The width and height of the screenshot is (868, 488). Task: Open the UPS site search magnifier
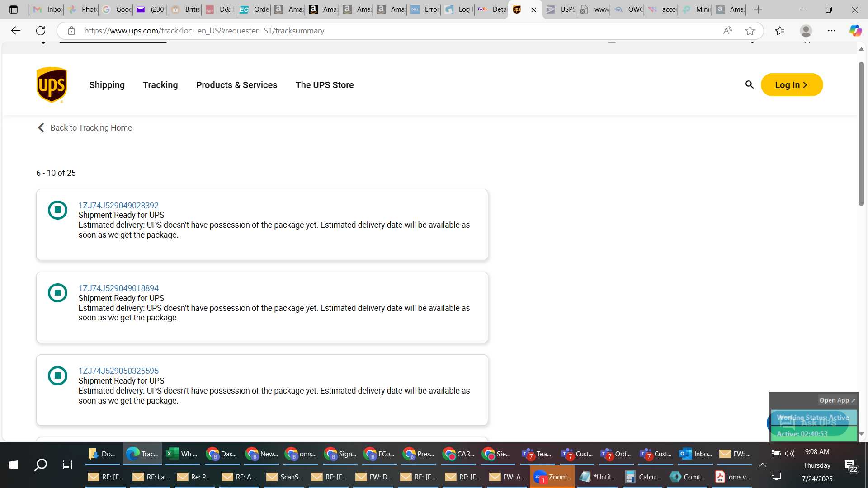click(749, 84)
